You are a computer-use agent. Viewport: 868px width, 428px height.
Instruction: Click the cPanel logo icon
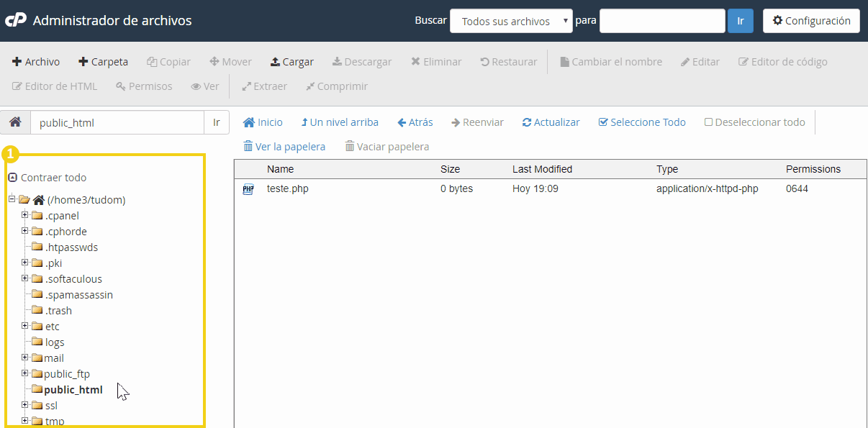pyautogui.click(x=16, y=20)
